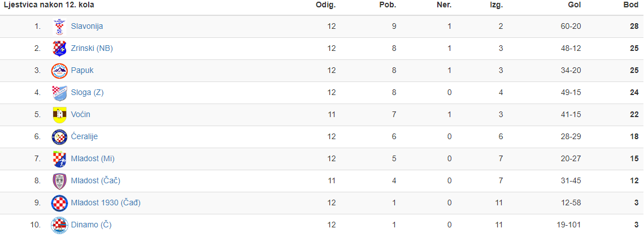The width and height of the screenshot is (644, 237).
Task: Go to the Ćeralije team page
Action: 84,137
